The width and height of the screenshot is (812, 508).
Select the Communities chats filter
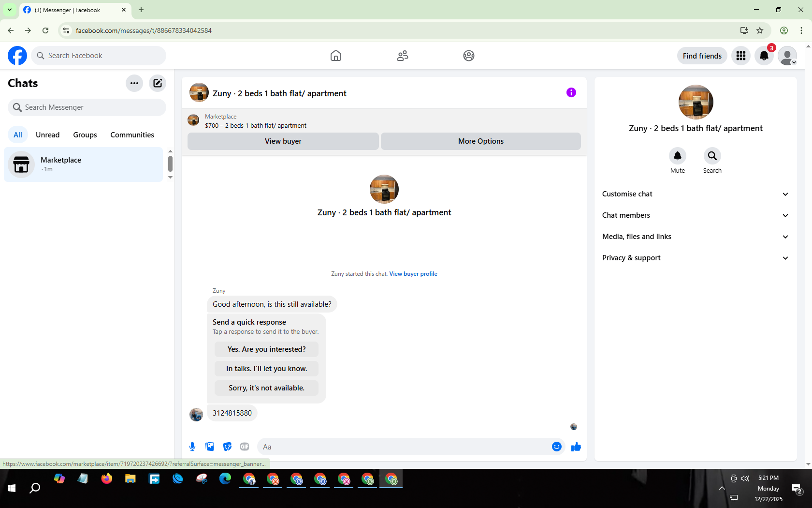[x=132, y=135]
